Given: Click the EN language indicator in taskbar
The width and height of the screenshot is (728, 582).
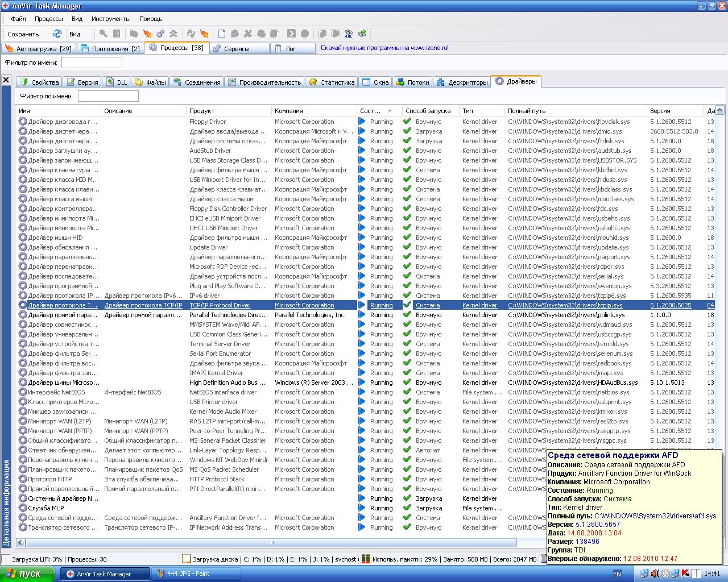Looking at the screenshot, I should coord(617,574).
